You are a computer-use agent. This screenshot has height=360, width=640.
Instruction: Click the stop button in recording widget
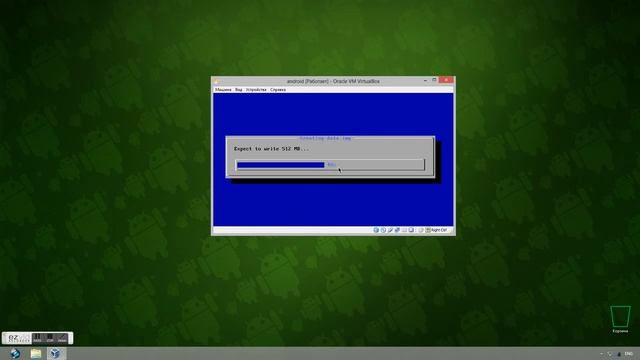(x=50, y=338)
